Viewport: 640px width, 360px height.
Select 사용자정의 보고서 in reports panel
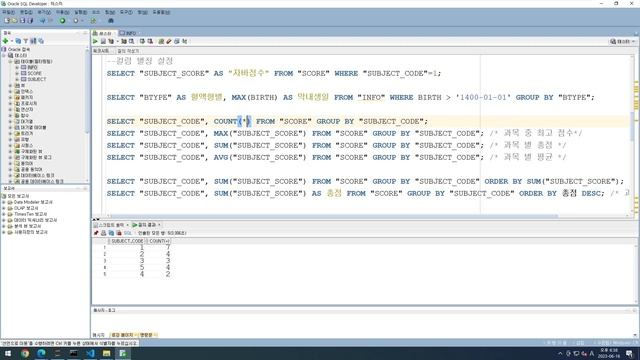point(31,232)
